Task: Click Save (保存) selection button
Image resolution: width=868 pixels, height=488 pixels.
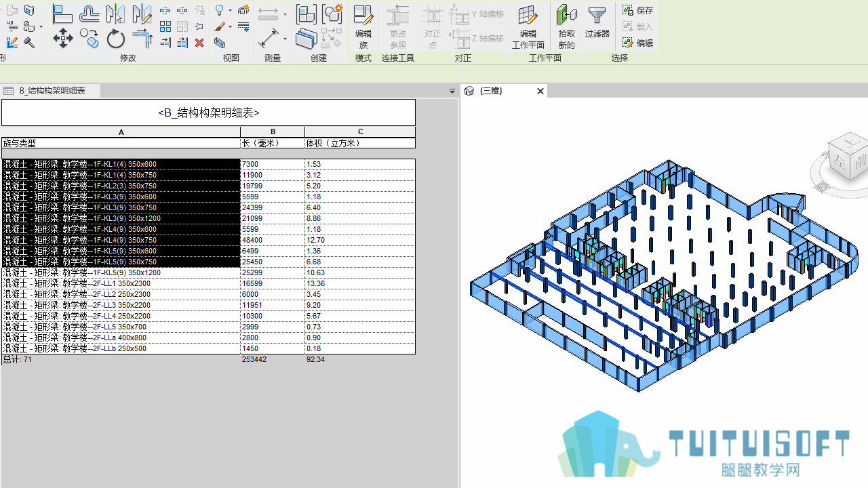Action: (638, 11)
